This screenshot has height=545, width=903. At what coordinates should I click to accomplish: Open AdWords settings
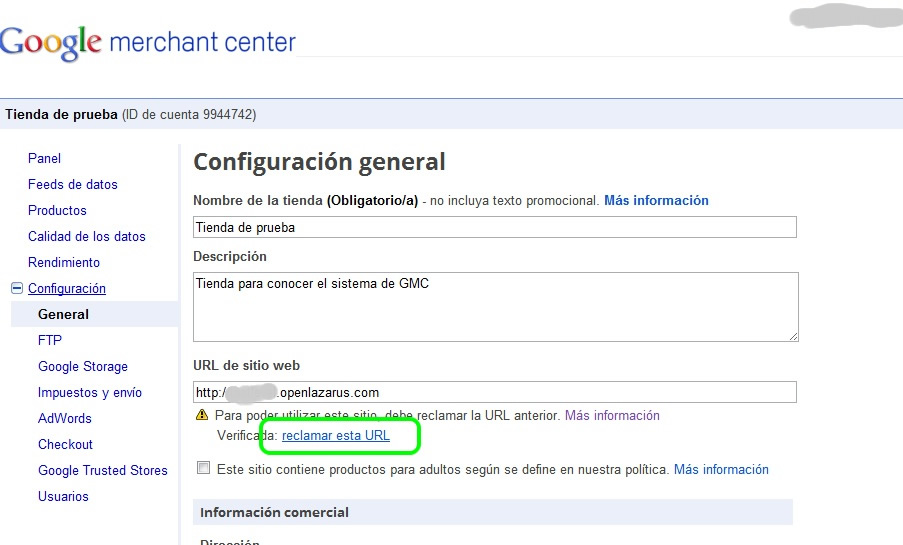(x=64, y=418)
